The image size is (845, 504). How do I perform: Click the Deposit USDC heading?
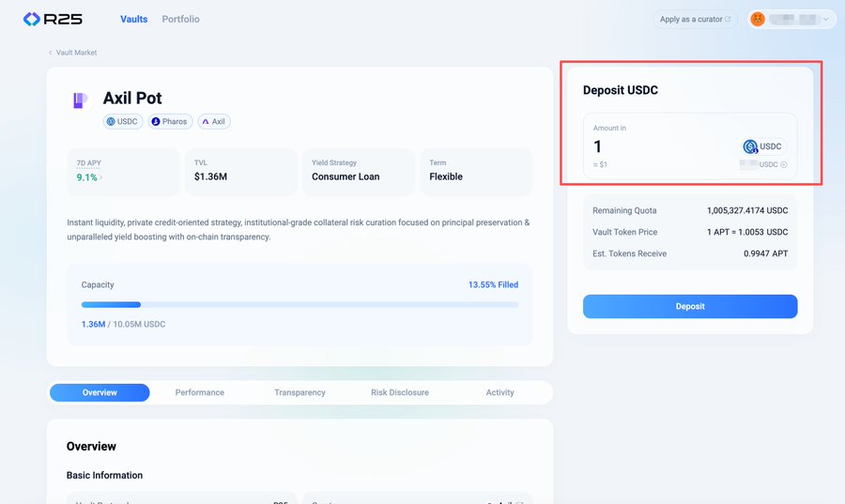(x=621, y=90)
